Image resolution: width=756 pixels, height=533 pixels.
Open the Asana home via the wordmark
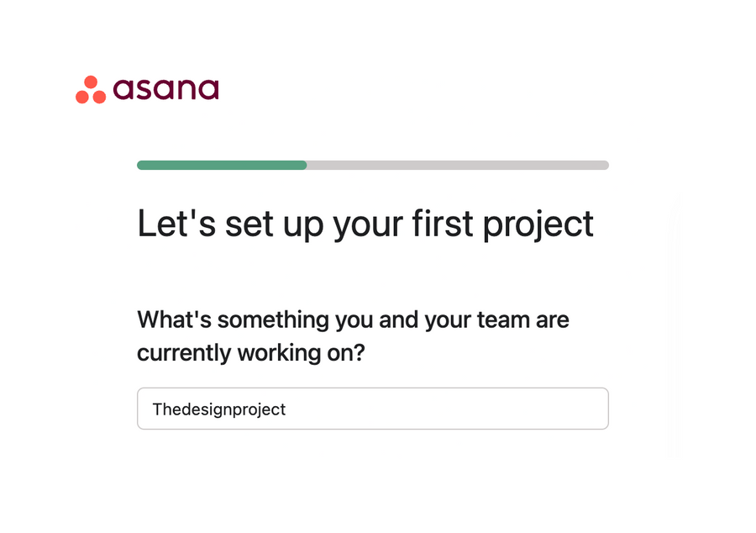(x=165, y=87)
